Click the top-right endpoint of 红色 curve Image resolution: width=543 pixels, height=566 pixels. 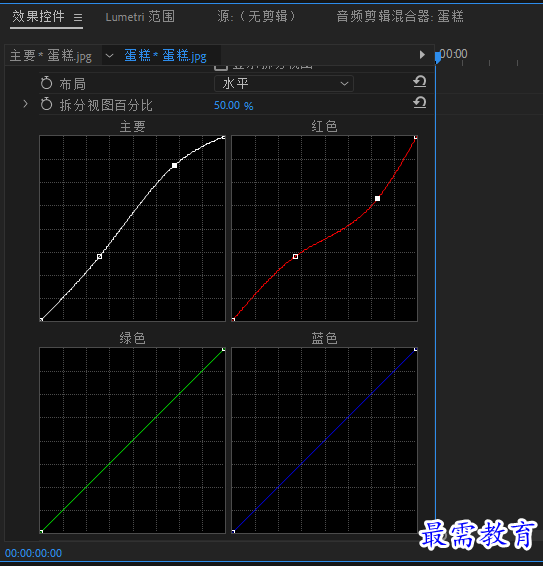[416, 138]
